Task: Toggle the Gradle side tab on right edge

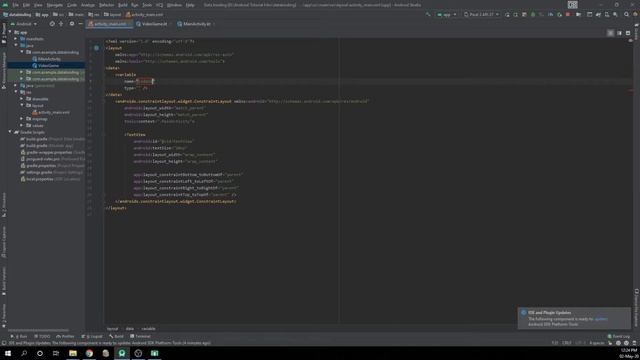Action: click(636, 32)
